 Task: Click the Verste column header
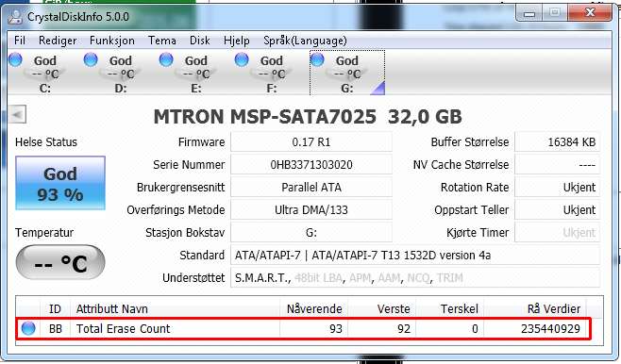click(x=382, y=308)
